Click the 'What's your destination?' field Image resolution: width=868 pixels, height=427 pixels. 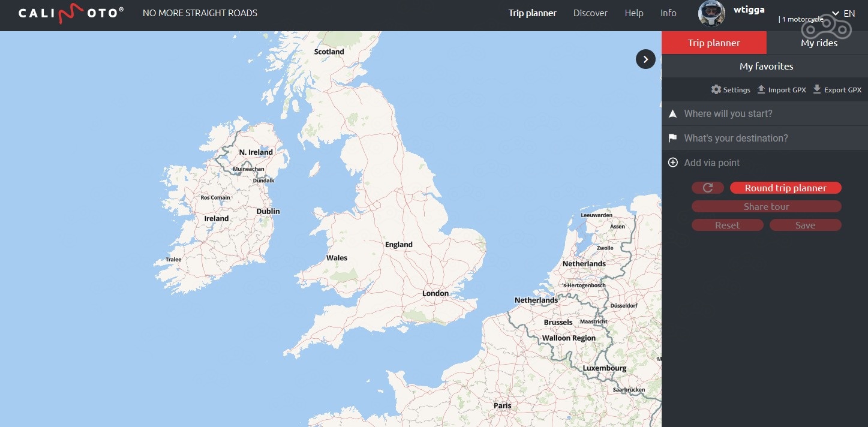pyautogui.click(x=765, y=138)
